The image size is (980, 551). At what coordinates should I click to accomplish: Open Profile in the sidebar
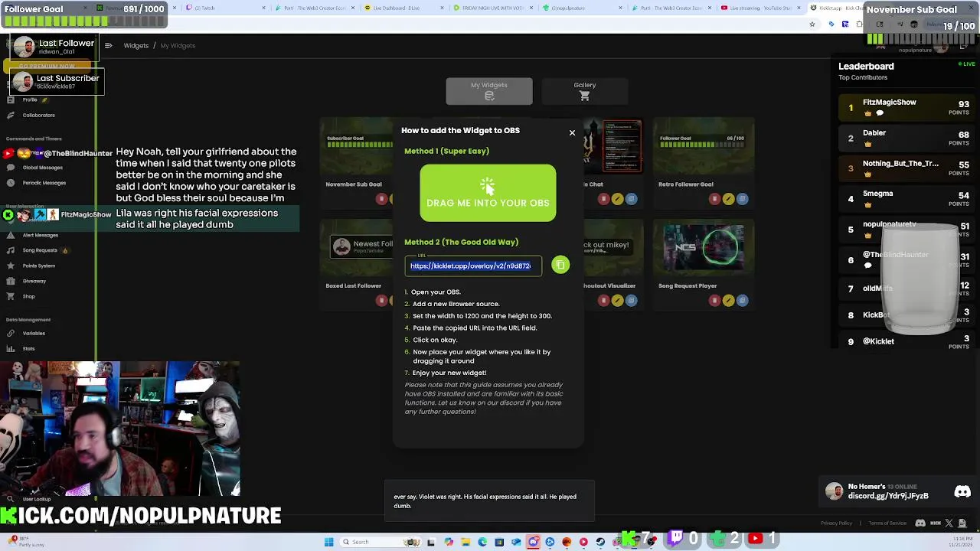click(30, 100)
